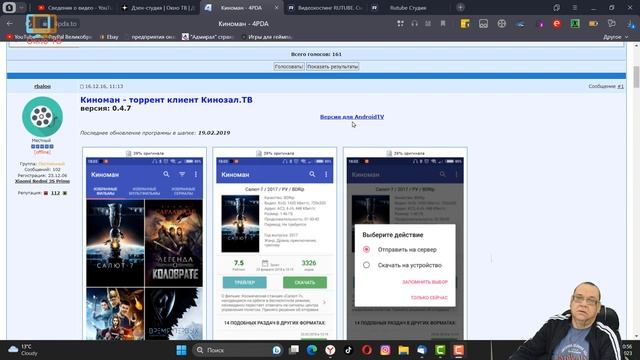Open the first screenshot with movie posters grid
This screenshot has height=360, width=640.
(144, 248)
